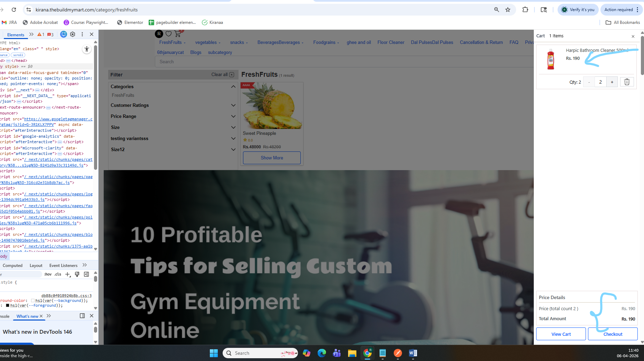Click the Checkout button

[x=613, y=334]
